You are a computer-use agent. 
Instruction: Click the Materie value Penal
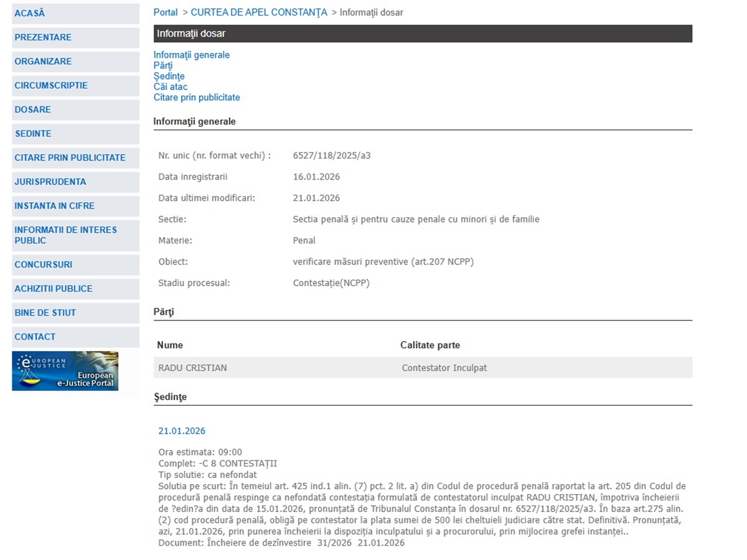coord(304,240)
